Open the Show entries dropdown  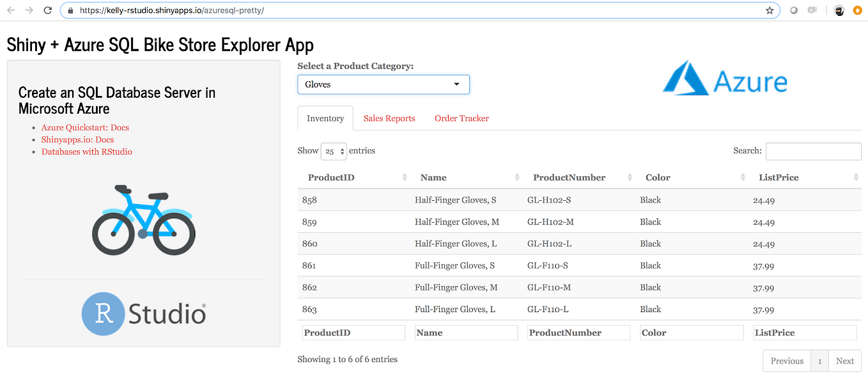click(333, 150)
